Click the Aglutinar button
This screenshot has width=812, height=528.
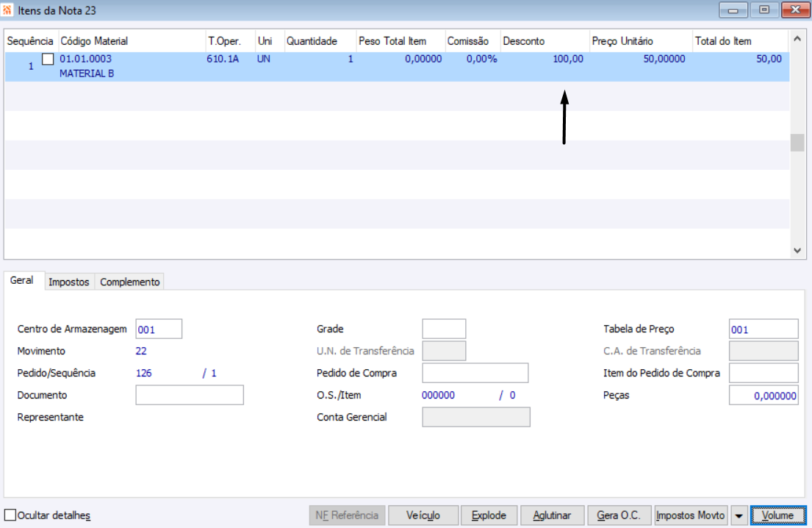click(x=552, y=515)
